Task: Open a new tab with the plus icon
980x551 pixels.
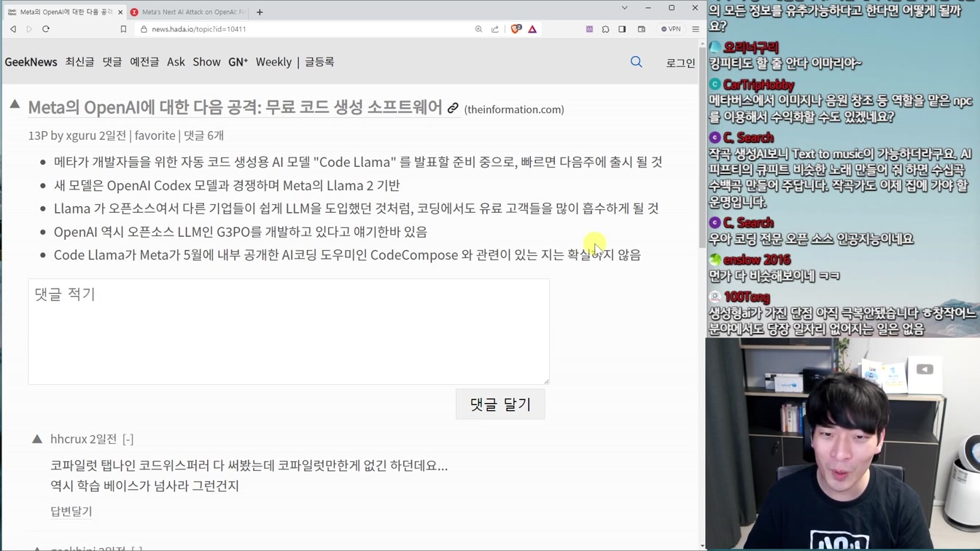Action: pyautogui.click(x=260, y=12)
